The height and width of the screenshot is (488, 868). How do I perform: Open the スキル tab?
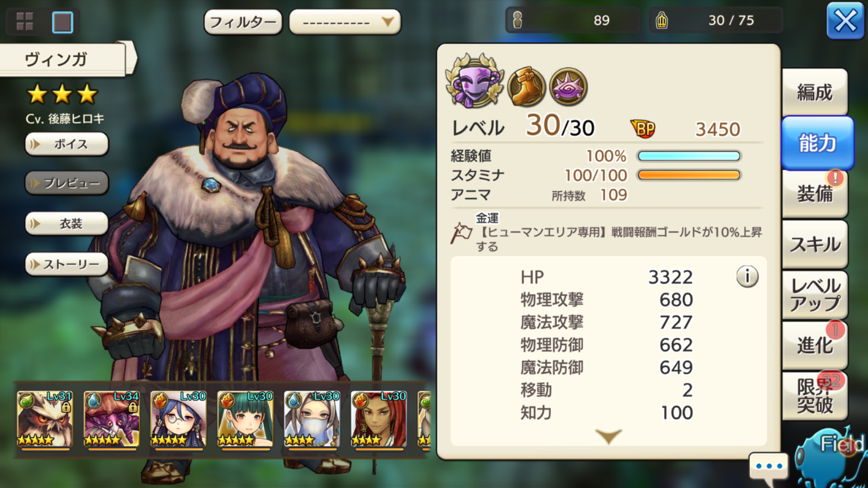click(815, 244)
